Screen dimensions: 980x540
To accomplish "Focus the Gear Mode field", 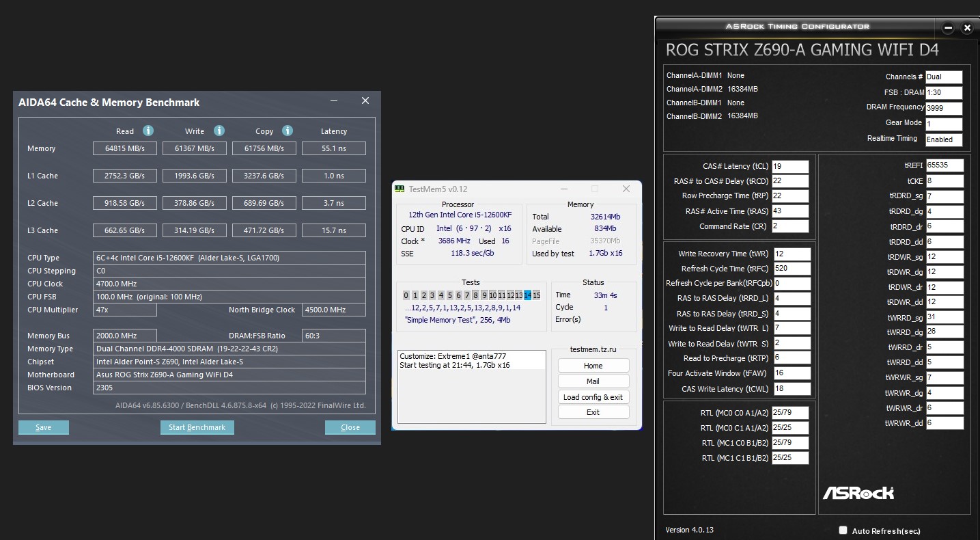I will 944,124.
